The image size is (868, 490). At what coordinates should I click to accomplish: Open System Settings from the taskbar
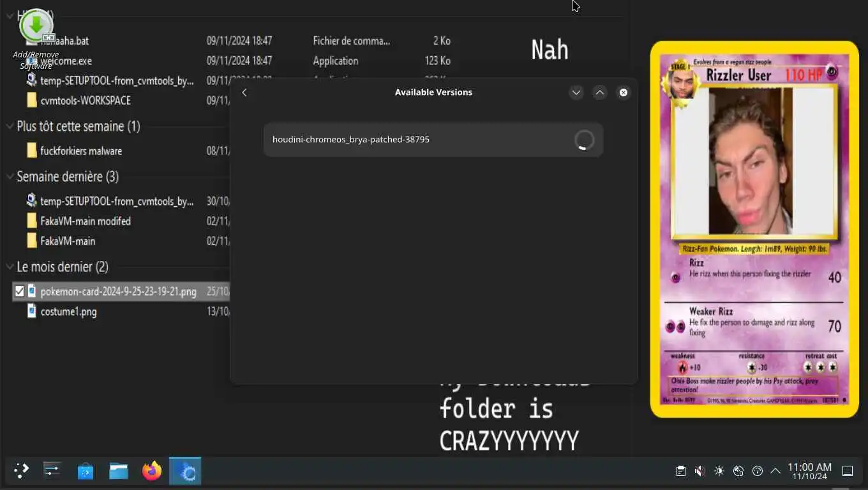(52, 471)
